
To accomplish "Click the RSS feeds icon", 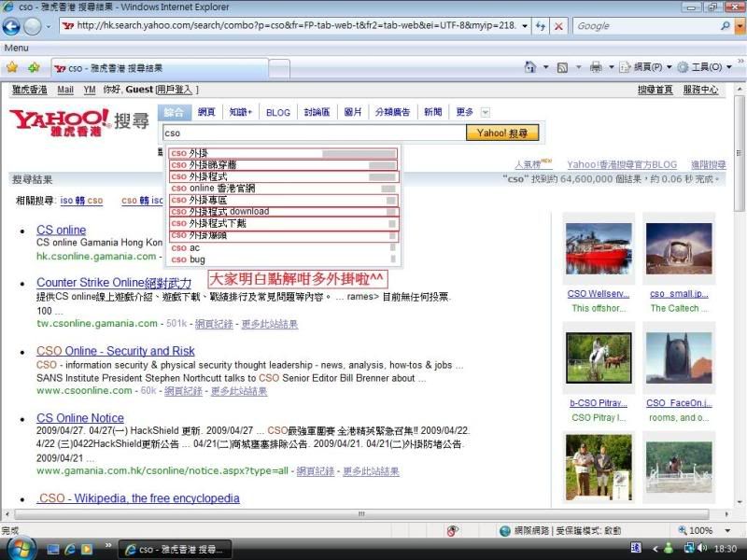I will point(563,67).
